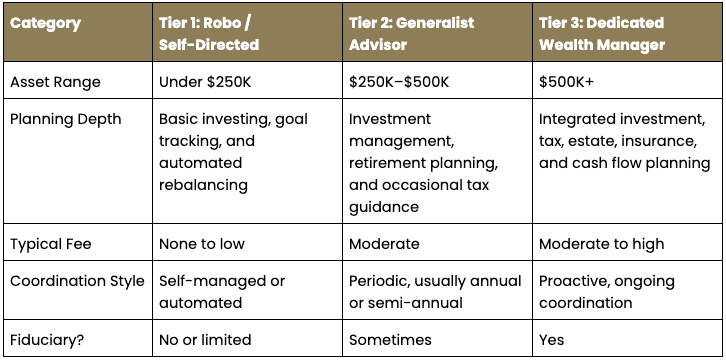
Task: Click the Under $250K cell
Action: [x=247, y=80]
